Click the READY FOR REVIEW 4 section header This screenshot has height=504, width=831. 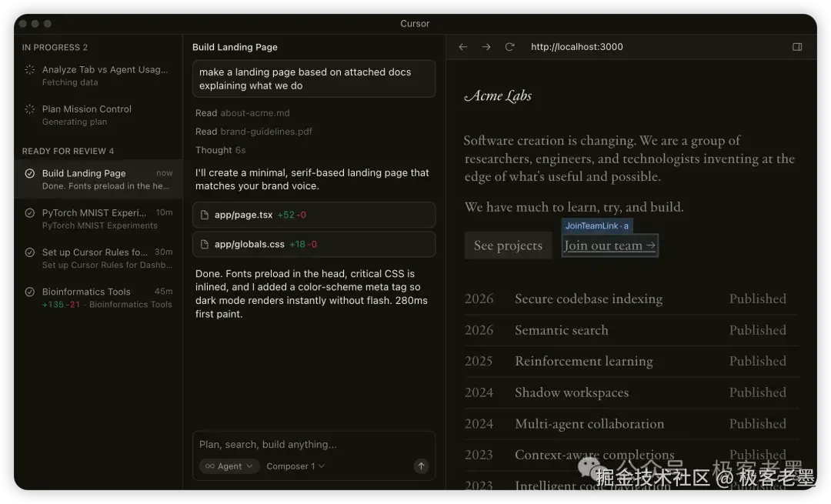click(68, 151)
